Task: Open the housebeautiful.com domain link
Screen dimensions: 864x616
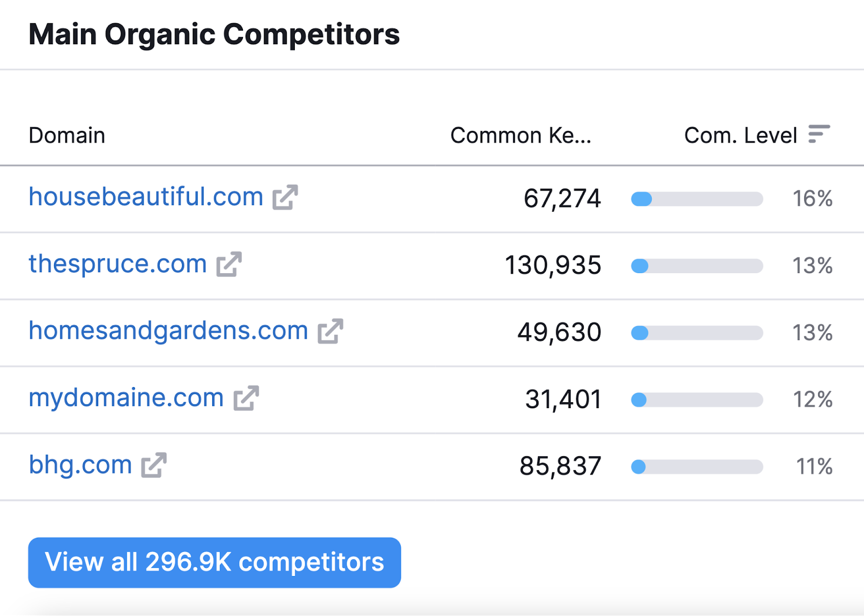Action: (x=146, y=197)
